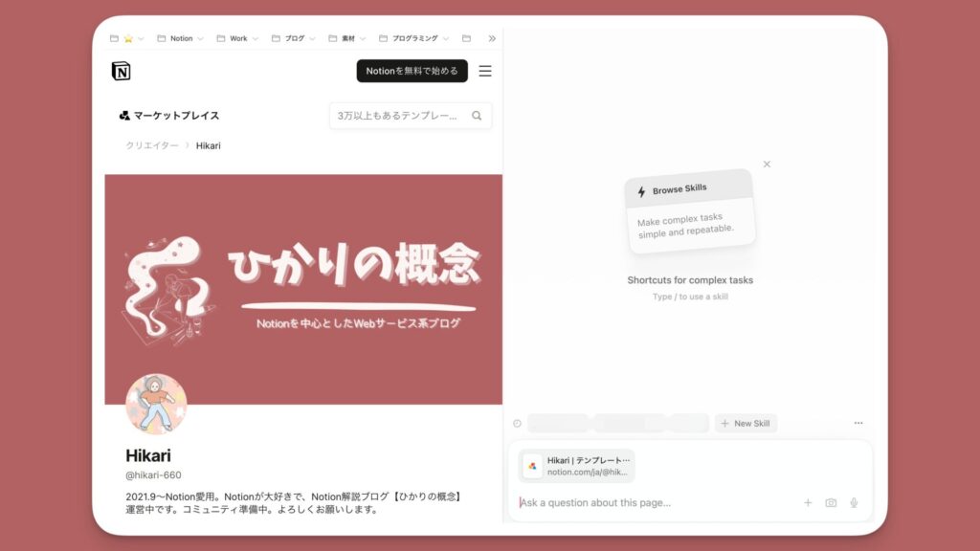
Task: Expand the プログラミング bookmark folder
Action: (413, 38)
